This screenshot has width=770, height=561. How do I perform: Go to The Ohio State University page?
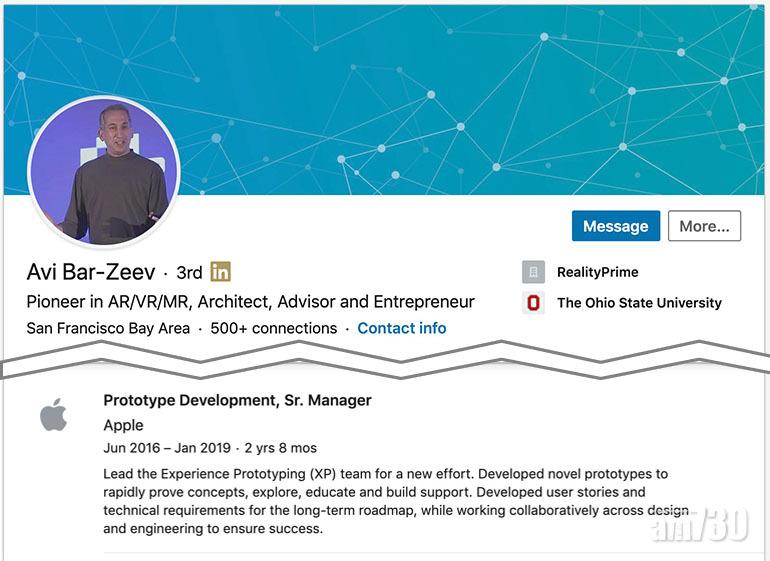(x=639, y=302)
